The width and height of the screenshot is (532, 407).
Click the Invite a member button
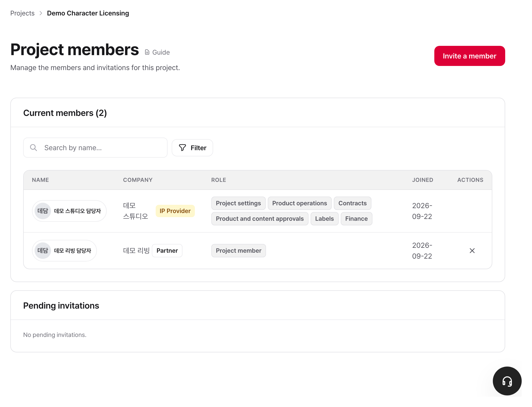click(469, 56)
